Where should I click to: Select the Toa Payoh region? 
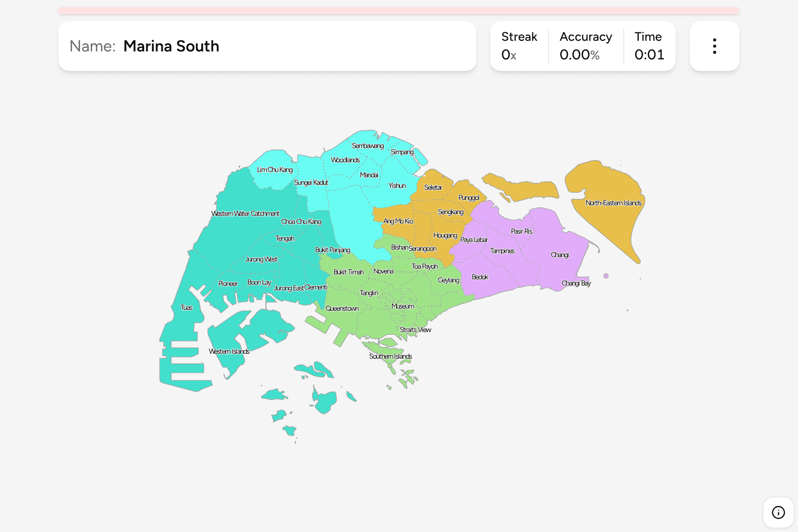[x=424, y=266]
